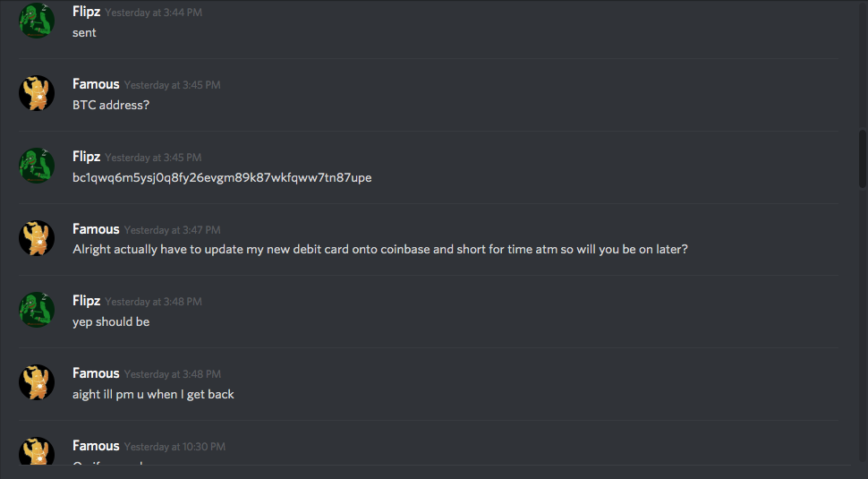This screenshot has width=868, height=479.
Task: Click the Famous username at 3:47 PM
Action: click(96, 229)
